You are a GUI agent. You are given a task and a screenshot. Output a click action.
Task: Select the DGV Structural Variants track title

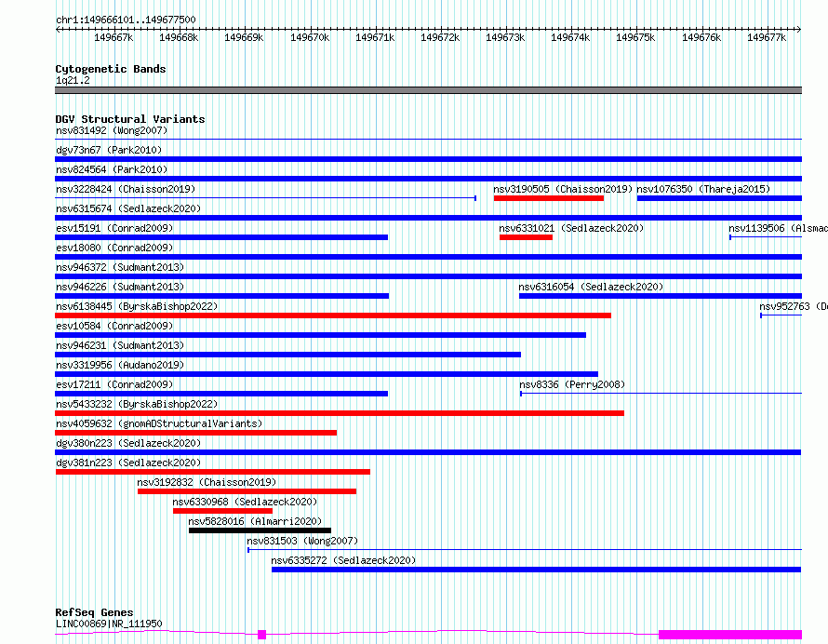click(x=130, y=119)
